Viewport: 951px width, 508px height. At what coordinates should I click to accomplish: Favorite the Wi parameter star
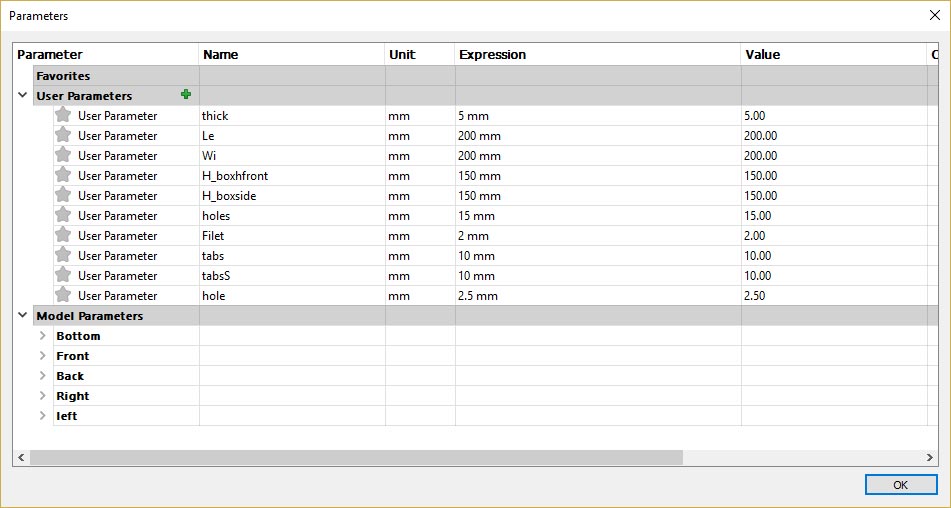pyautogui.click(x=62, y=155)
